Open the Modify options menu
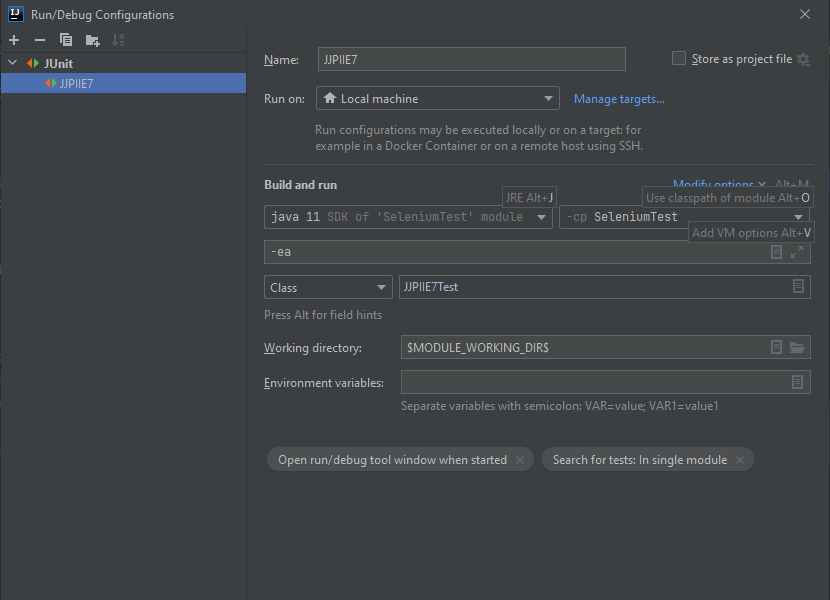Image resolution: width=830 pixels, height=600 pixels. point(719,184)
